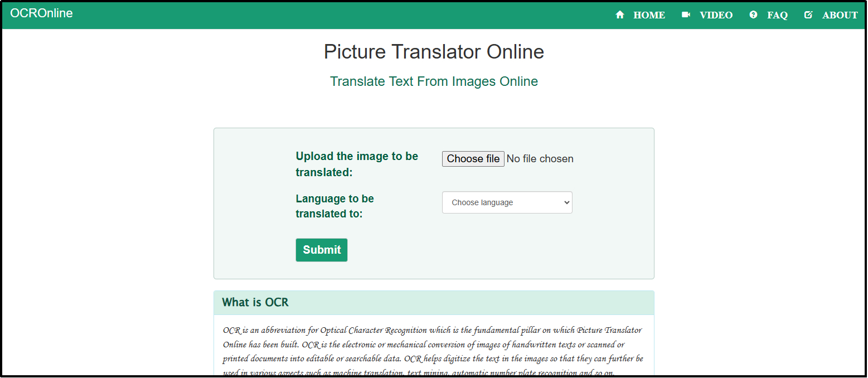Image resolution: width=868 pixels, height=378 pixels.
Task: Click the 'No file chosen' text
Action: coord(540,159)
